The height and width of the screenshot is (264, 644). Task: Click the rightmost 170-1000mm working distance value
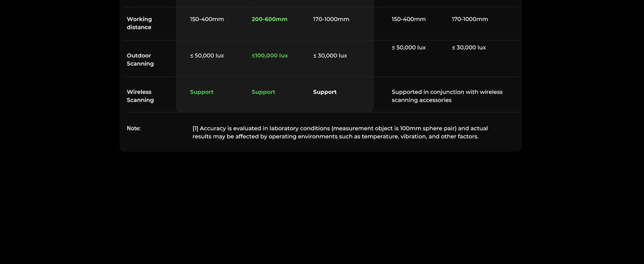coord(470,19)
